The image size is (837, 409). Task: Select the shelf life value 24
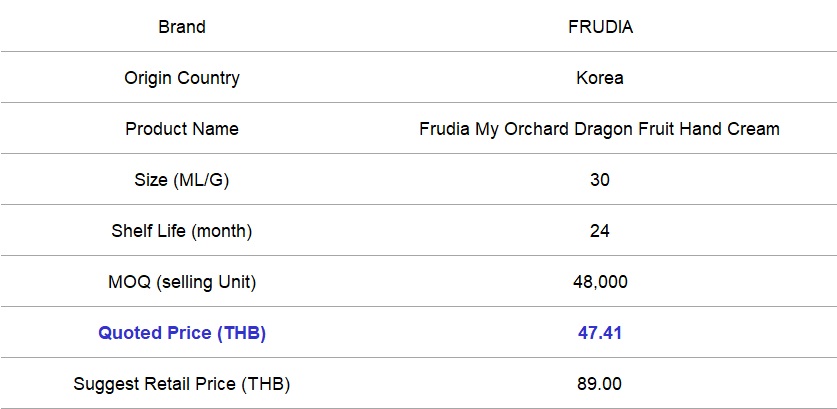click(600, 231)
